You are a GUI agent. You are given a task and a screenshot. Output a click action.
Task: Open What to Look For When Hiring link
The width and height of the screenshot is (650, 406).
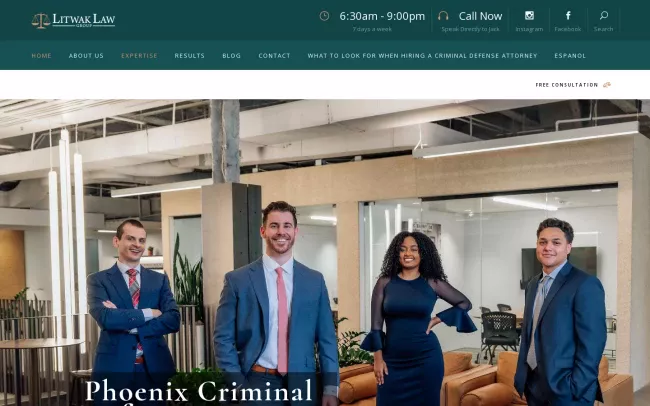click(422, 56)
